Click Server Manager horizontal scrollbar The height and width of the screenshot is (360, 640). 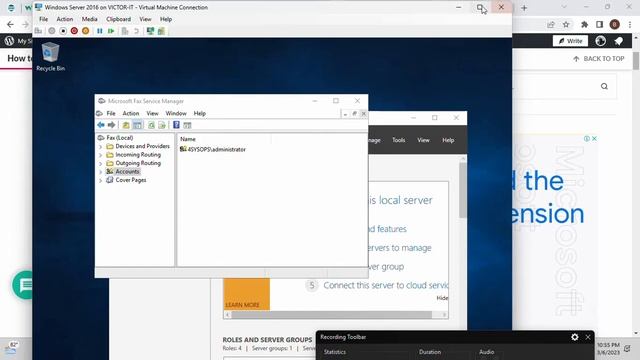336,315
